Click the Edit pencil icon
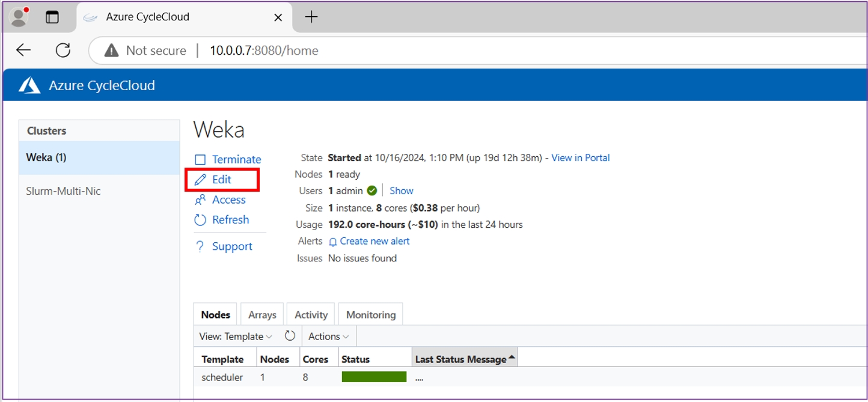This screenshot has height=402, width=868. (201, 180)
